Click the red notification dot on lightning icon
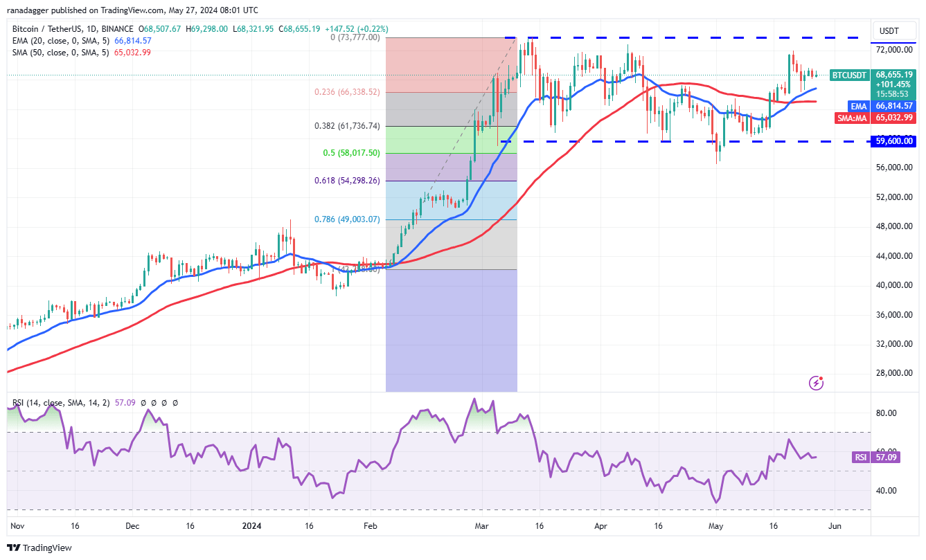926x560 pixels. pyautogui.click(x=822, y=377)
